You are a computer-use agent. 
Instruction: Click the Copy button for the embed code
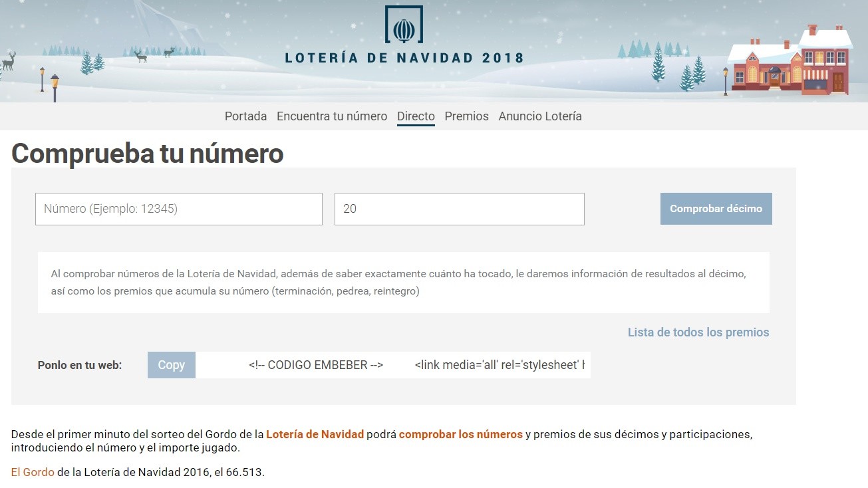171,364
